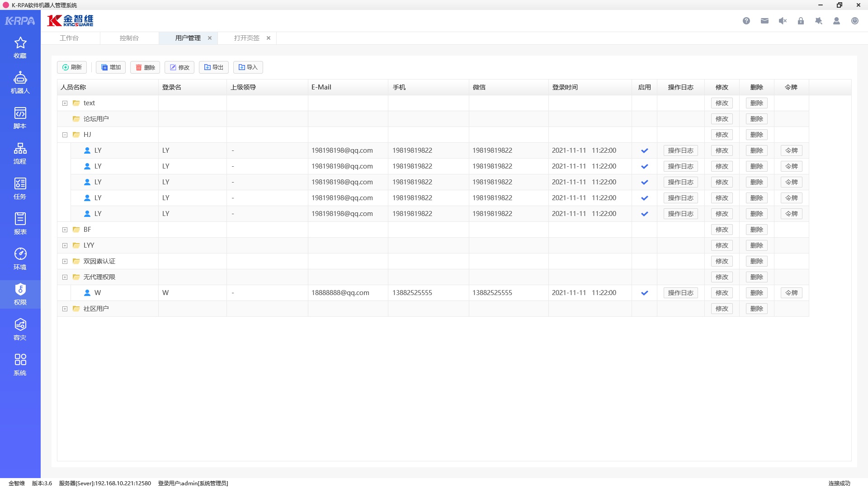Screen dimensions: 868x488
Task: Select the 用户管理 tab
Action: coord(188,38)
